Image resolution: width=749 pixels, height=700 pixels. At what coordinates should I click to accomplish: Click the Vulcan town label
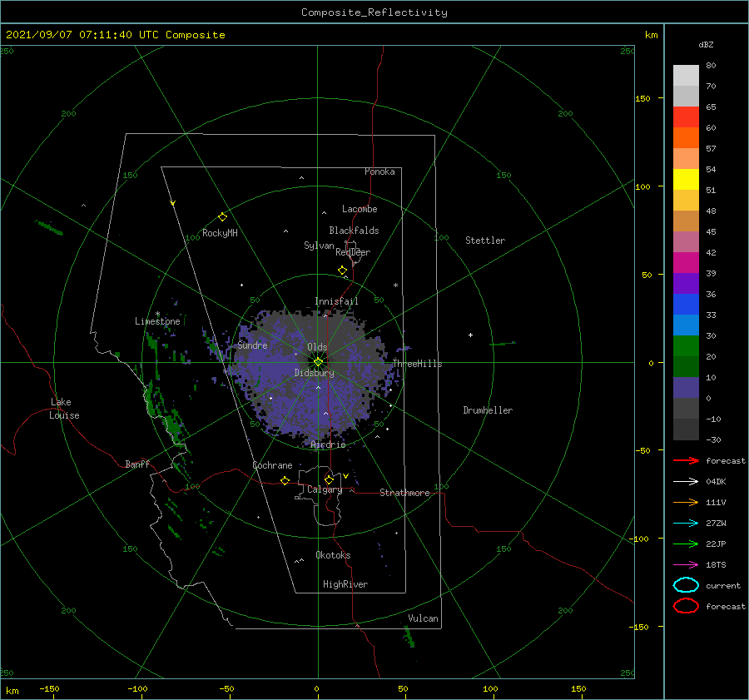click(x=423, y=618)
